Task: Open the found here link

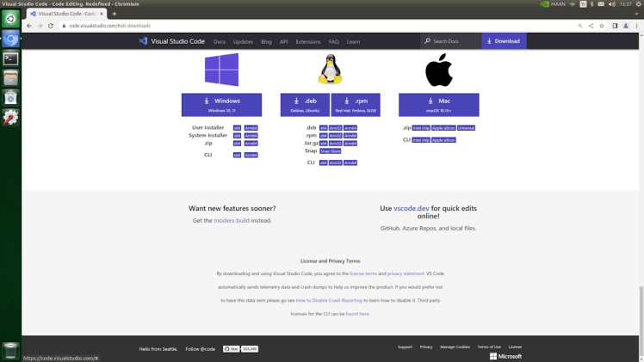Action: [x=357, y=314]
